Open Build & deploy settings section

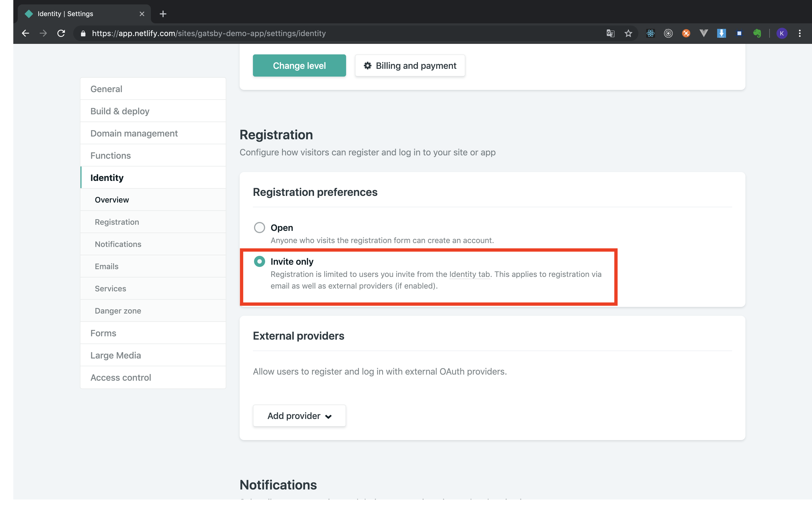120,111
